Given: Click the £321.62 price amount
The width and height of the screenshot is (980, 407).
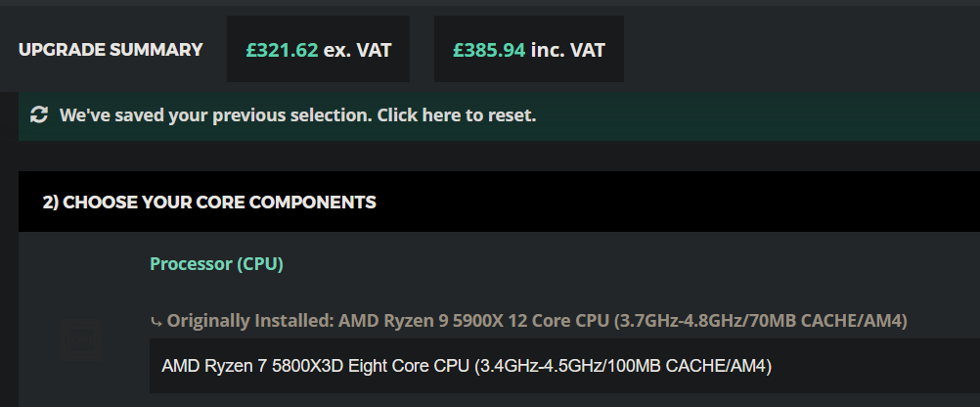Looking at the screenshot, I should pyautogui.click(x=282, y=50).
